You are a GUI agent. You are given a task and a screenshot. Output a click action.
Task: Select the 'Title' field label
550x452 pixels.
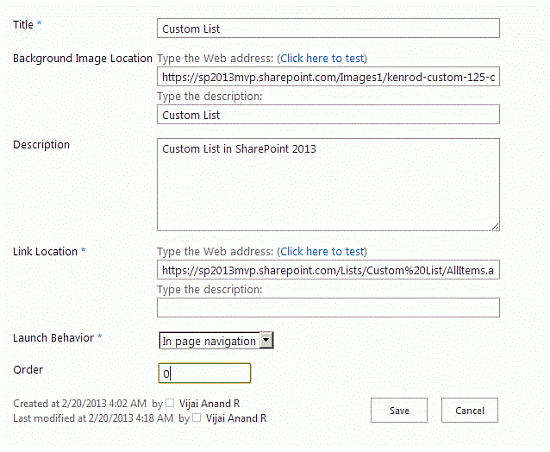point(23,25)
